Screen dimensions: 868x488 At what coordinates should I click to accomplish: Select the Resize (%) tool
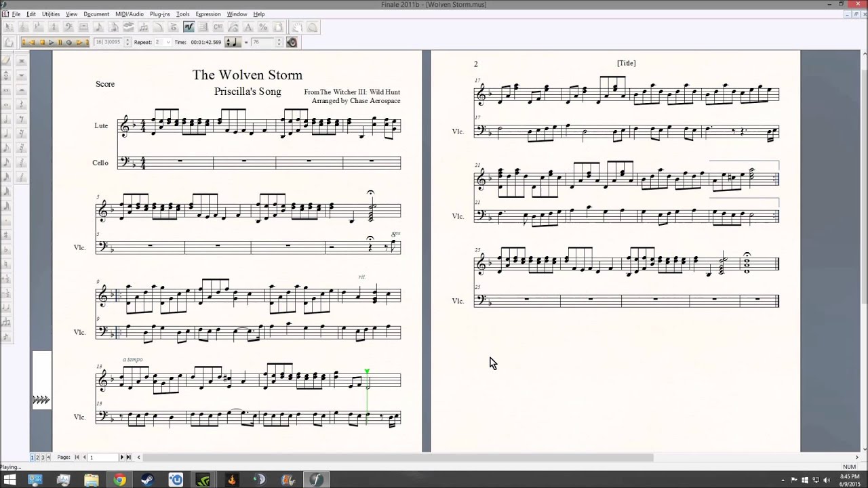pyautogui.click(x=263, y=27)
